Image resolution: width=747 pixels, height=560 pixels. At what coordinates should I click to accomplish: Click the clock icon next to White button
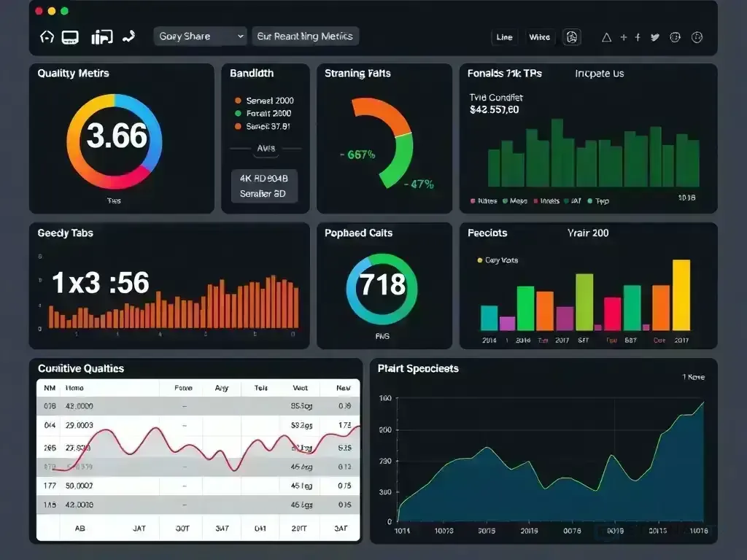[x=572, y=36]
